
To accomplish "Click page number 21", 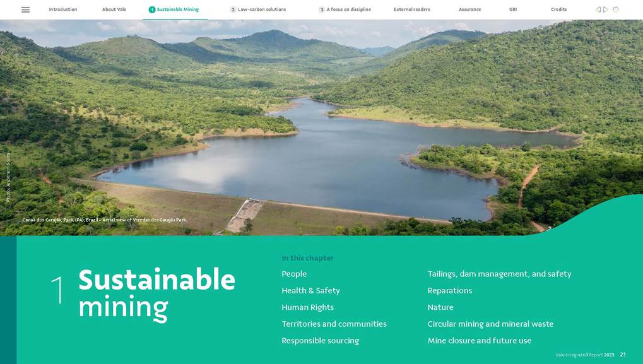I will [623, 355].
